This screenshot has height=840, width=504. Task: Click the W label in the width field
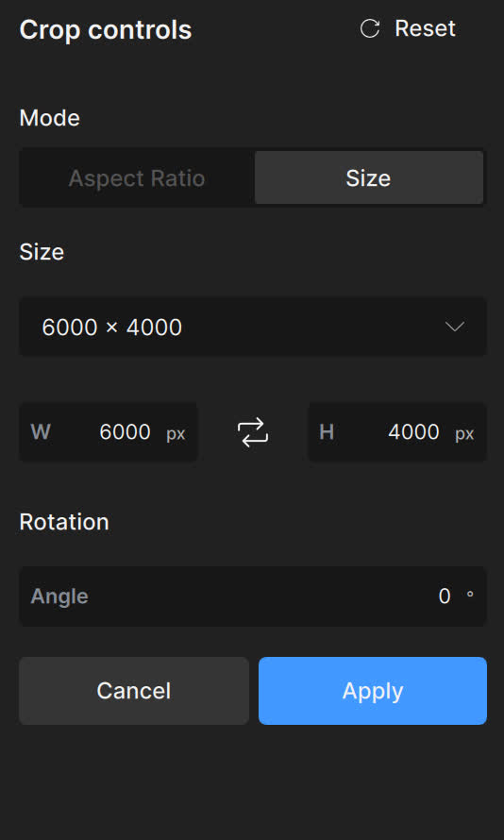click(41, 432)
